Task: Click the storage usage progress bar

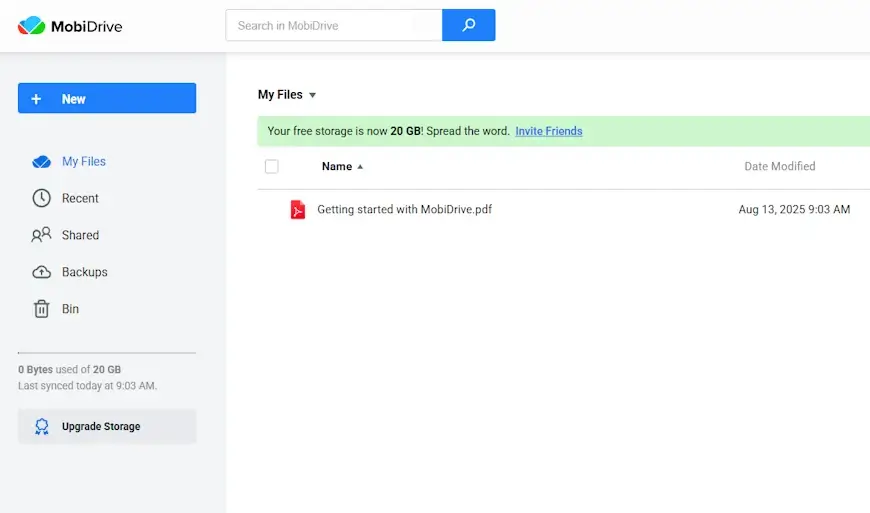Action: pos(107,353)
